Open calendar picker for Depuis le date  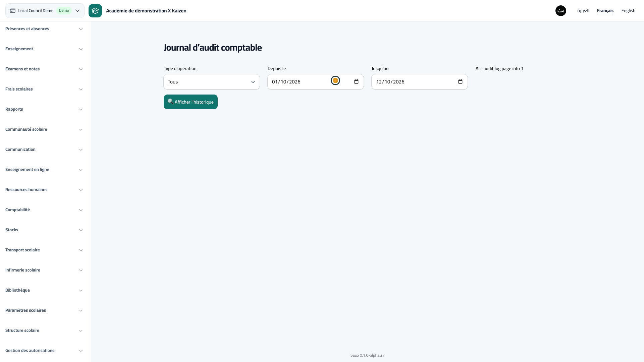(x=356, y=82)
